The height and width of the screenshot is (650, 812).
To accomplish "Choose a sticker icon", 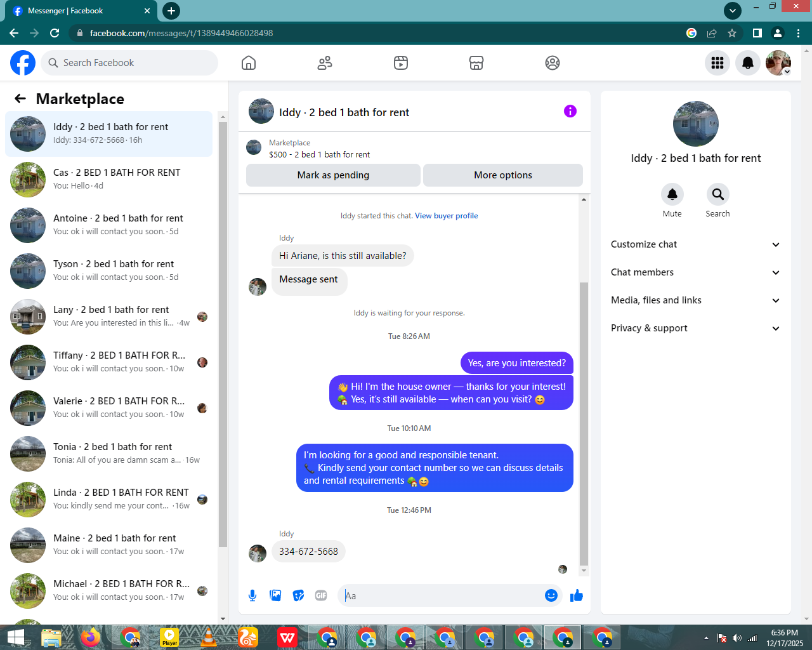I will 298,595.
